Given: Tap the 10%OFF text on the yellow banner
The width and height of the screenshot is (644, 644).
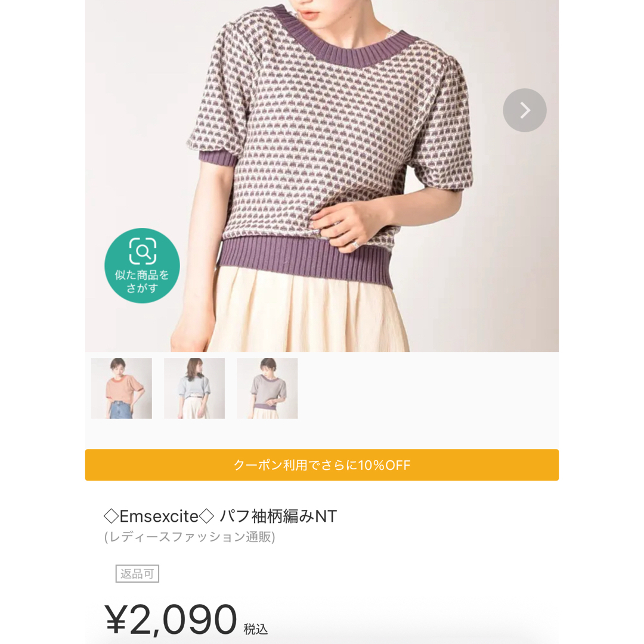Looking at the screenshot, I should click(x=384, y=465).
